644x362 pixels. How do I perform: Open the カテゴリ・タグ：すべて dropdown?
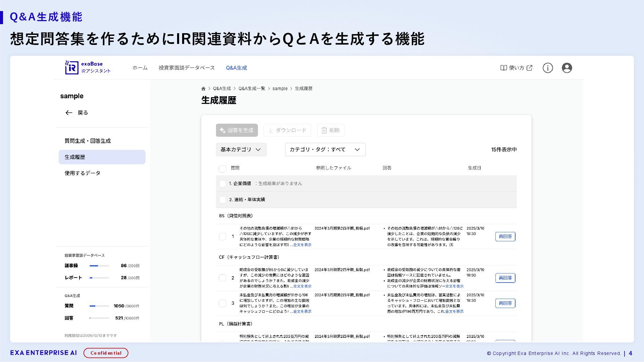tap(325, 149)
